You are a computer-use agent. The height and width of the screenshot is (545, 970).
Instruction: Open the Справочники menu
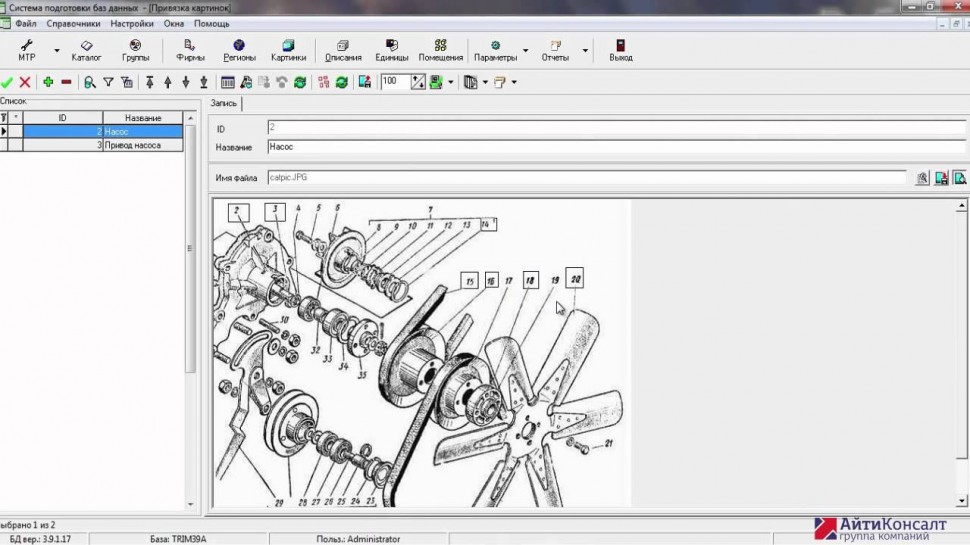(x=74, y=23)
